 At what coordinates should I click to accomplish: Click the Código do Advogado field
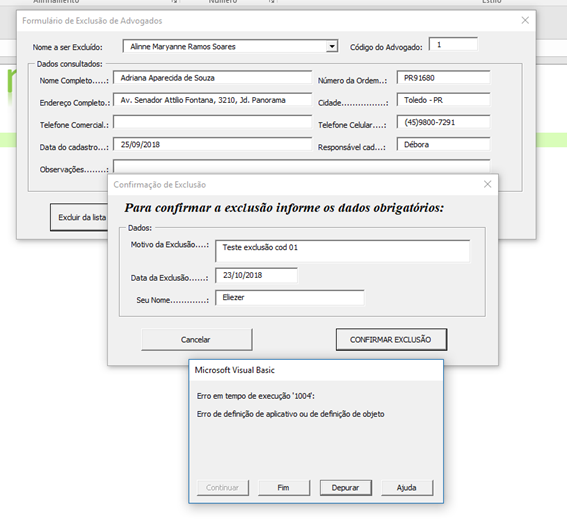[x=453, y=44]
